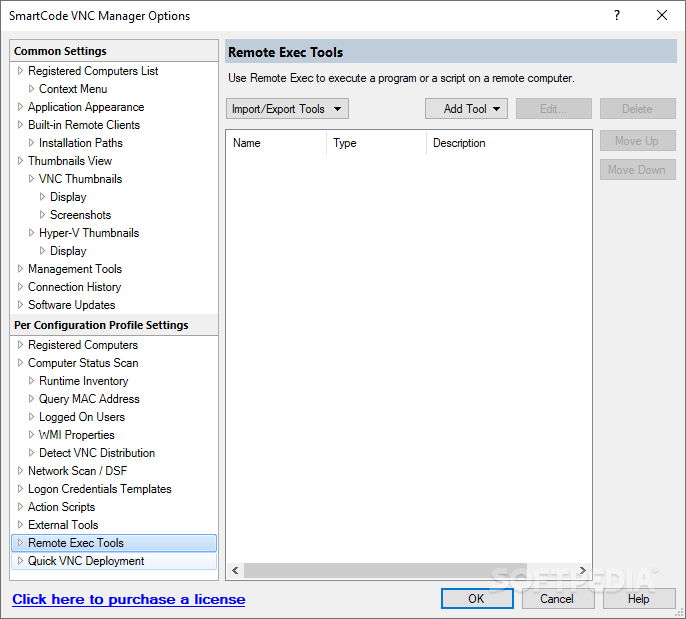This screenshot has width=686, height=619.
Task: Expand the Thumbnails View arrow
Action: 20,161
